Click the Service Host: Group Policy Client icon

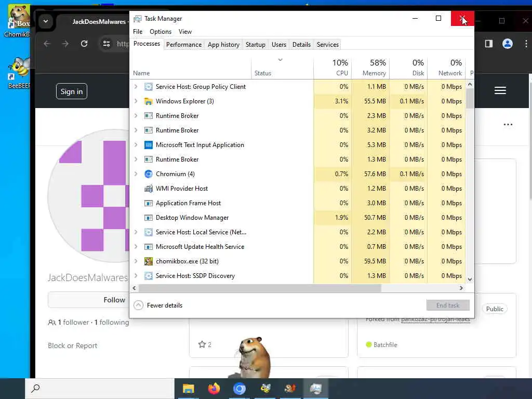tap(148, 87)
